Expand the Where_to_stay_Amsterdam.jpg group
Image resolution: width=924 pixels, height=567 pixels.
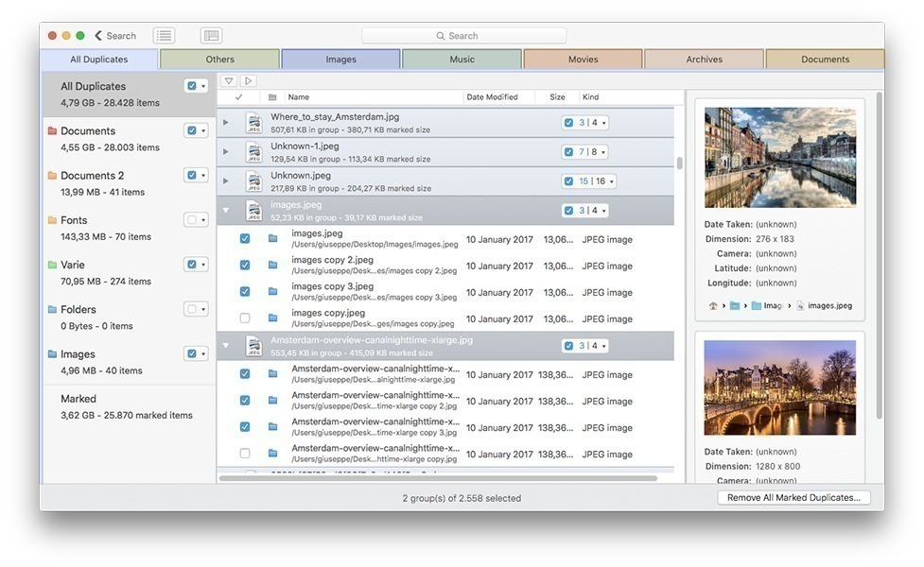click(x=226, y=123)
